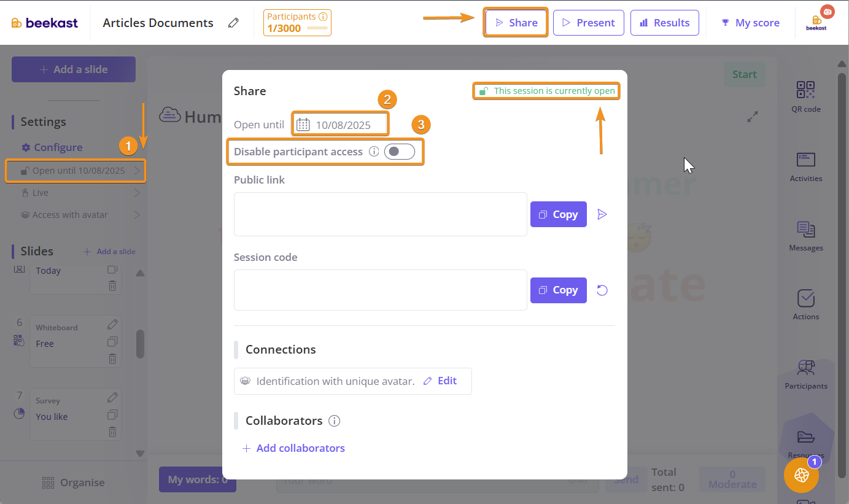
Task: Toggle the Disable participant access switch
Action: [x=399, y=152]
